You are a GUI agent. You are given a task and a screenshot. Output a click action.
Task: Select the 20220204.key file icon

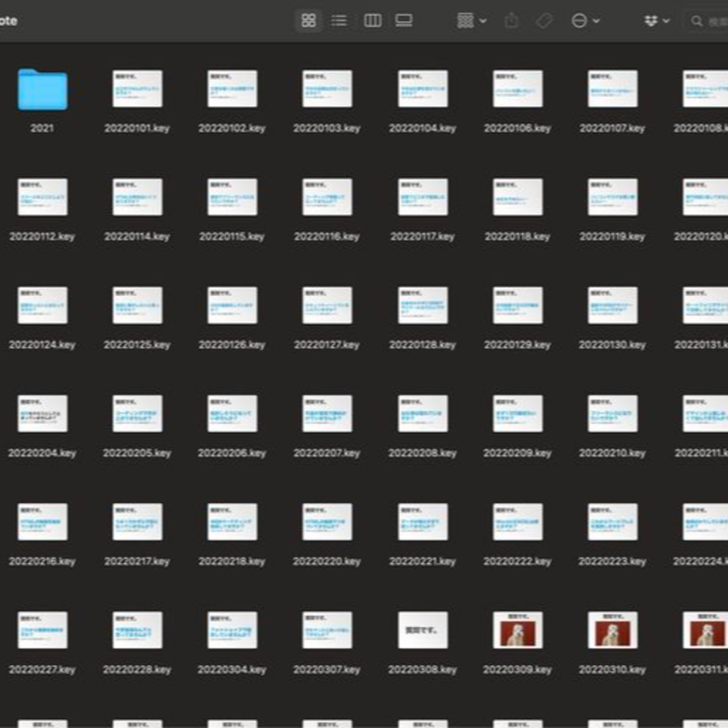point(42,414)
